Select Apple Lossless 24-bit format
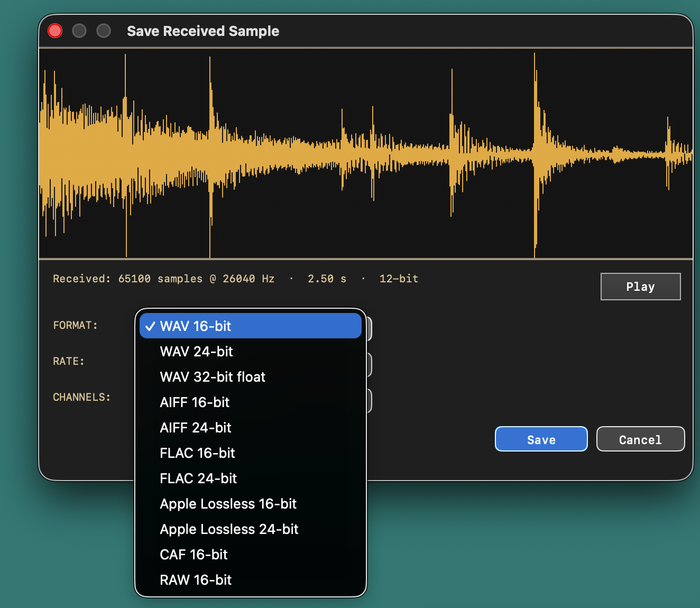The image size is (700, 608). 251,529
